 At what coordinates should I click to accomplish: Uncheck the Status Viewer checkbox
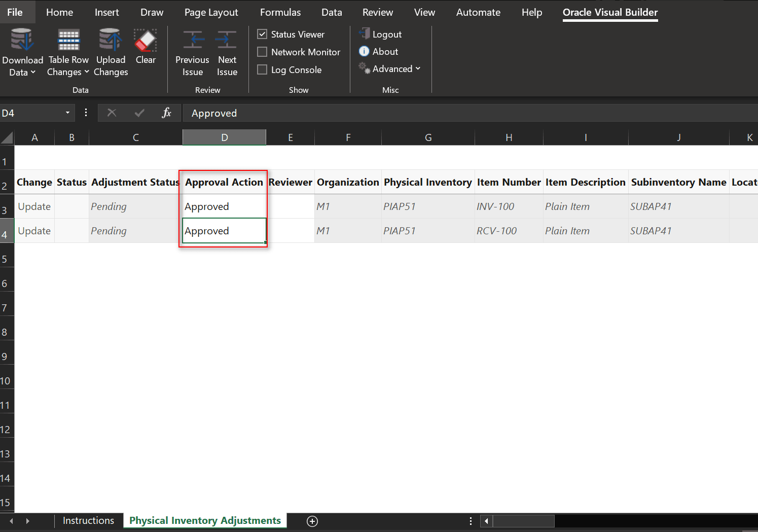pos(262,34)
